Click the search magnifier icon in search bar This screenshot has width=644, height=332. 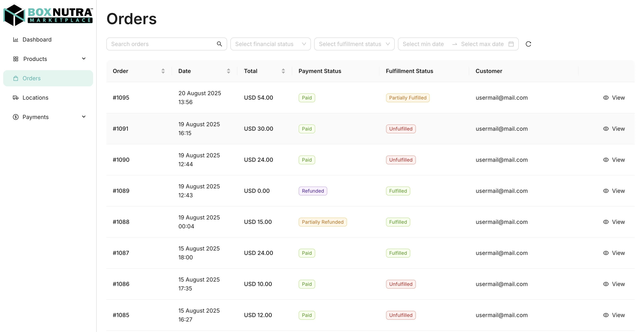pyautogui.click(x=219, y=44)
